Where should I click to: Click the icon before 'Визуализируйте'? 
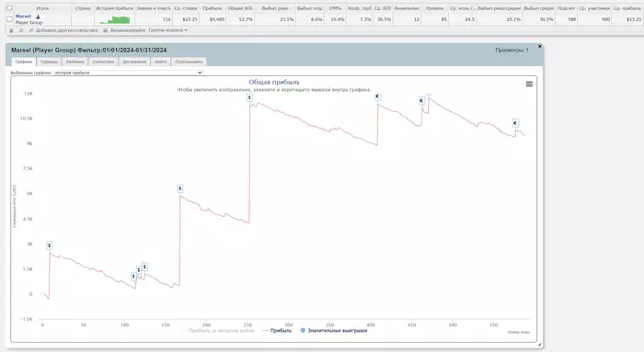point(106,30)
